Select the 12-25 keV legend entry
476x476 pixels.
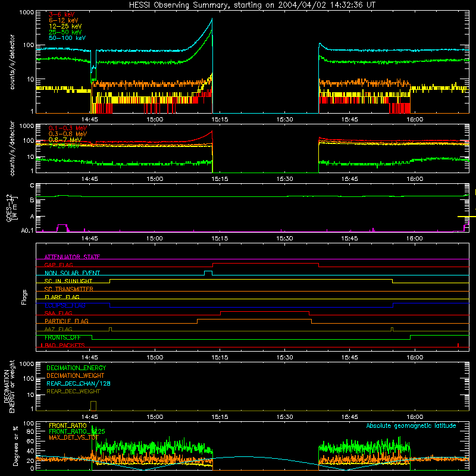[x=65, y=26]
